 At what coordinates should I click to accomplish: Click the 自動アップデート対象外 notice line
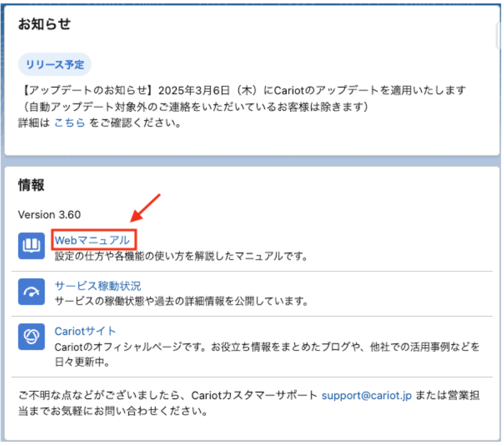(195, 107)
